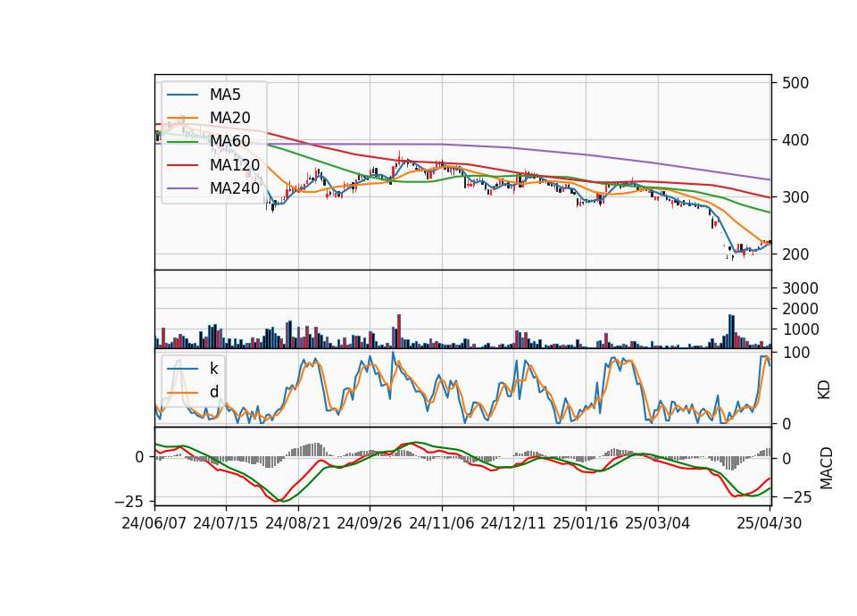The height and width of the screenshot is (616, 857).
Task: Click the 24/12/11 date axis label
Action: click(513, 523)
